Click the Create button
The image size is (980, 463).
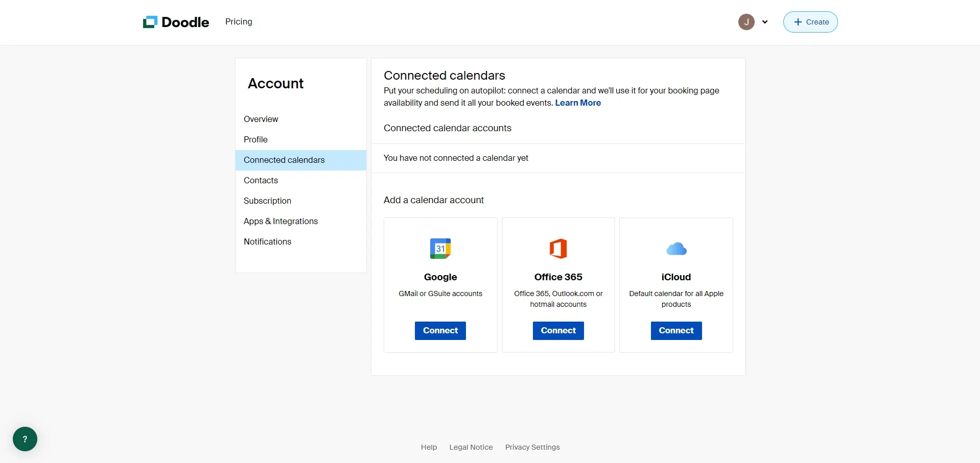click(x=810, y=22)
